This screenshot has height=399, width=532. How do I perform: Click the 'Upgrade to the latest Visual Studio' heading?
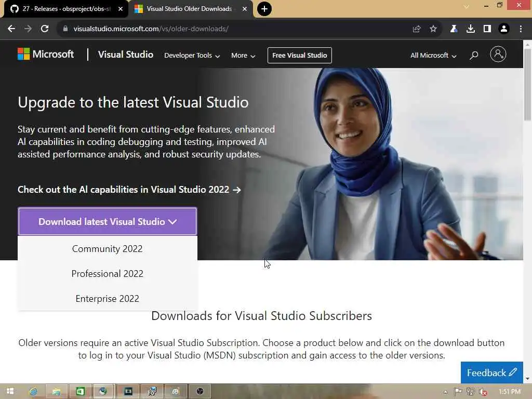click(x=133, y=102)
